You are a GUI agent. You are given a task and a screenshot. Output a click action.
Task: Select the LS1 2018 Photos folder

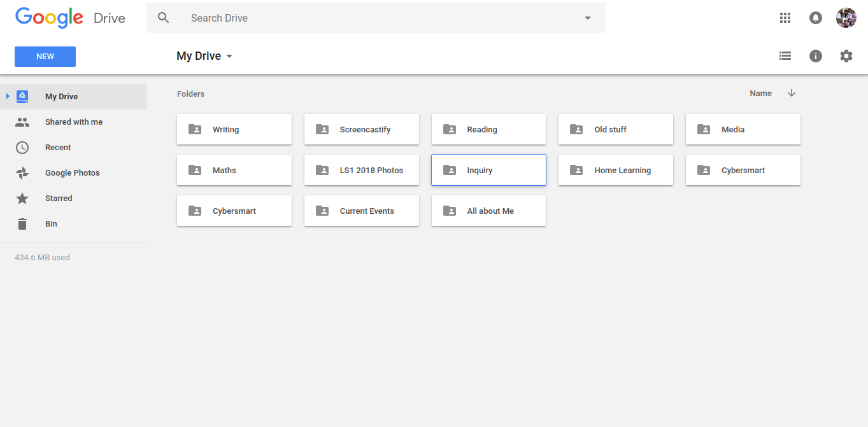click(362, 170)
